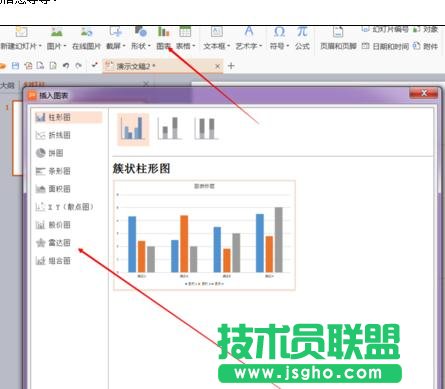Click the Formula (公式) pi icon
Image resolution: width=445 pixels, height=389 pixels.
pos(302,32)
